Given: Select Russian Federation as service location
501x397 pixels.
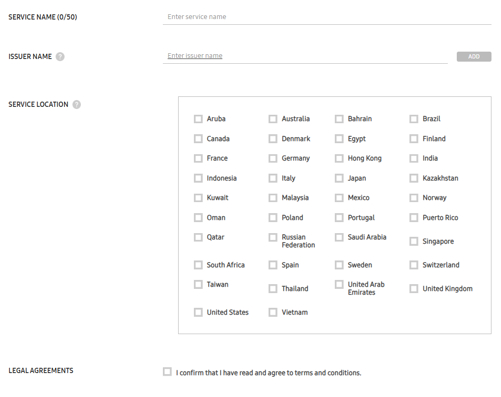Looking at the screenshot, I should pyautogui.click(x=273, y=237).
